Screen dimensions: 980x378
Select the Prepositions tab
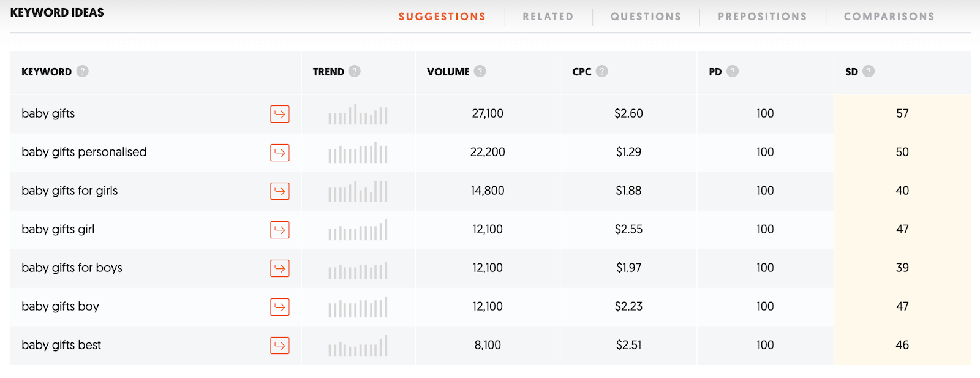point(763,17)
